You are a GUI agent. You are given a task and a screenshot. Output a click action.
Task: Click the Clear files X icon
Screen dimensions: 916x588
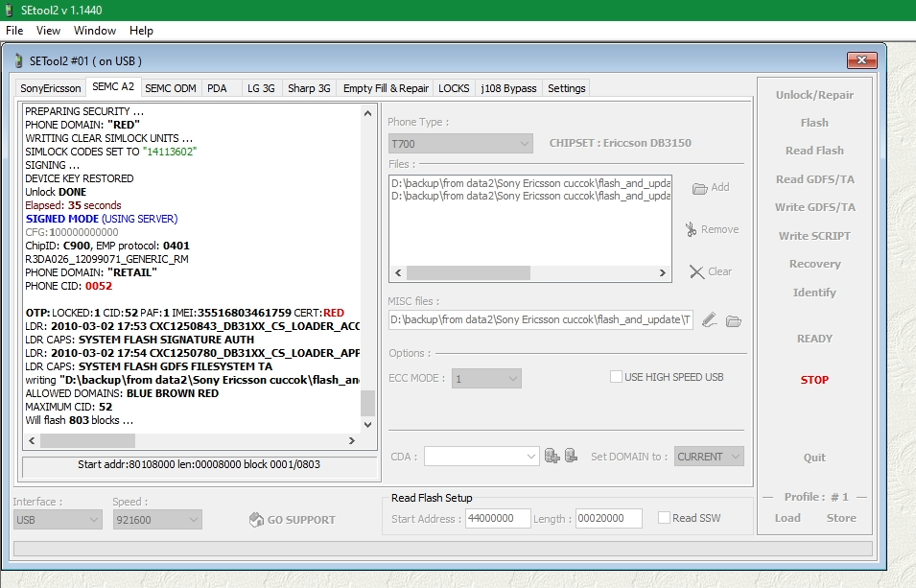click(x=697, y=271)
